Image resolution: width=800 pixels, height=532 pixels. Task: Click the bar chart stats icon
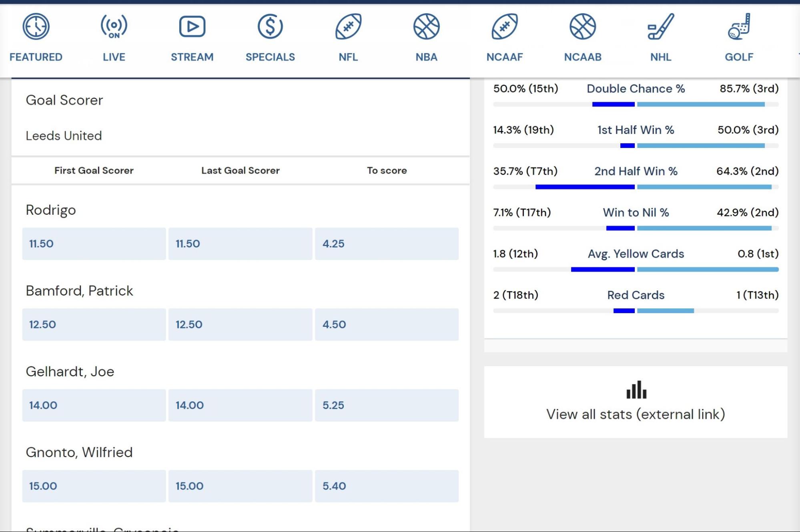coord(636,390)
